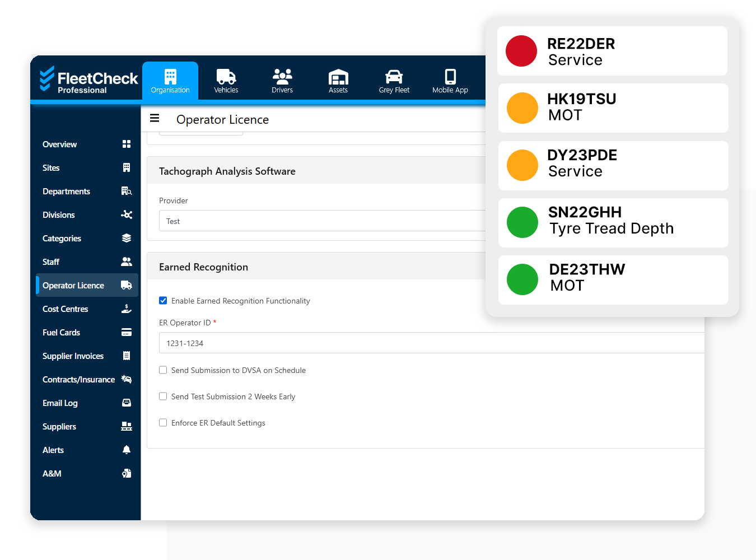The width and height of the screenshot is (756, 560).
Task: Tick Send Submission to DVSA on Schedule
Action: (x=163, y=370)
